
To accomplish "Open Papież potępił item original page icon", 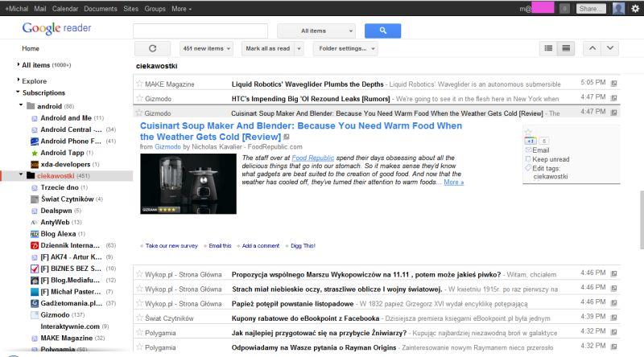I will 614,303.
